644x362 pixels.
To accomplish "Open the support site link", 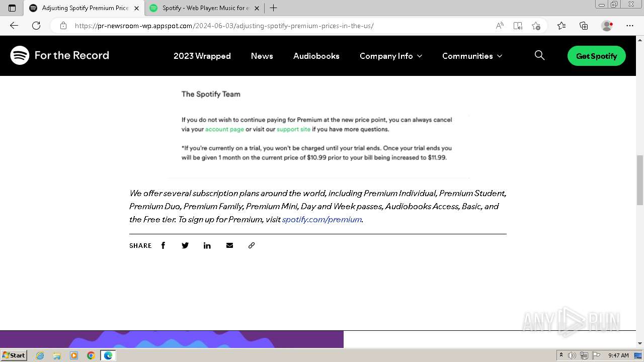I will [294, 129].
